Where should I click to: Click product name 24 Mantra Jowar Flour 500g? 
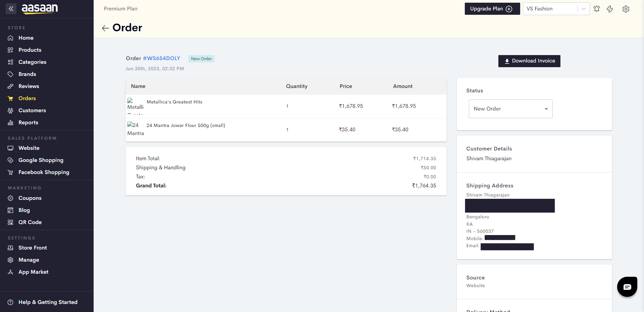(x=186, y=125)
